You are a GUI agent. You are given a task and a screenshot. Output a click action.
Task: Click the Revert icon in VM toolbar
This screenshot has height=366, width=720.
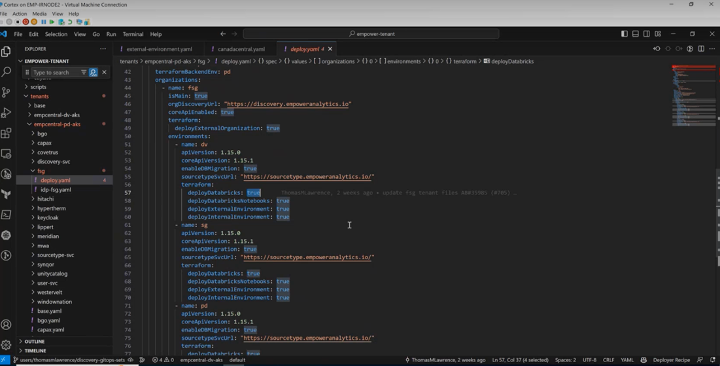click(70, 22)
